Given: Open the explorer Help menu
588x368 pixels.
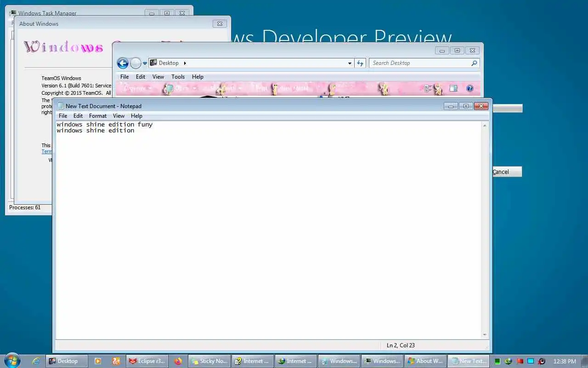Looking at the screenshot, I should coord(198,77).
